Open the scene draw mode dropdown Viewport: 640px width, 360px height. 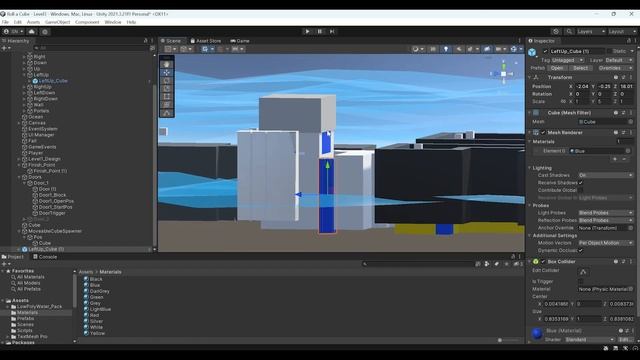(417, 49)
